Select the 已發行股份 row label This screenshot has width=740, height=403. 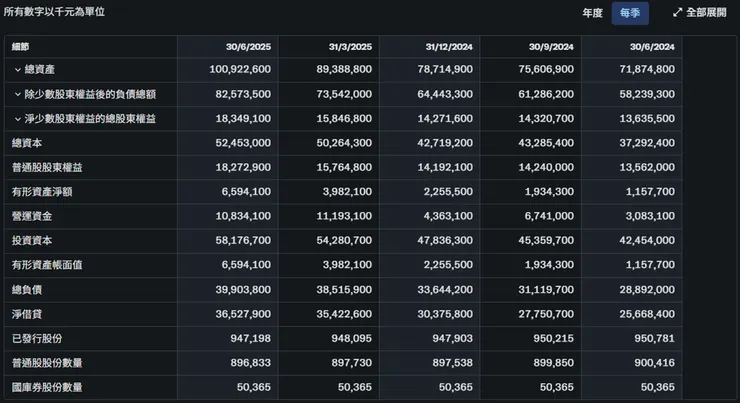pyautogui.click(x=36, y=338)
